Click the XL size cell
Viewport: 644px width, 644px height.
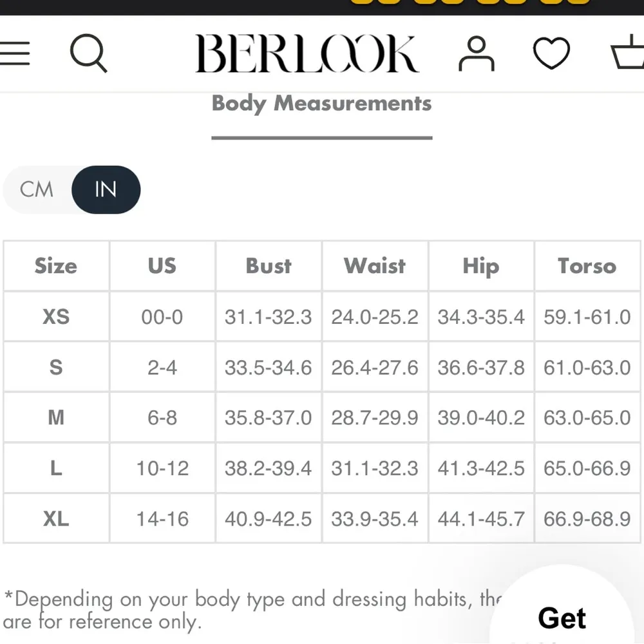[x=56, y=518]
